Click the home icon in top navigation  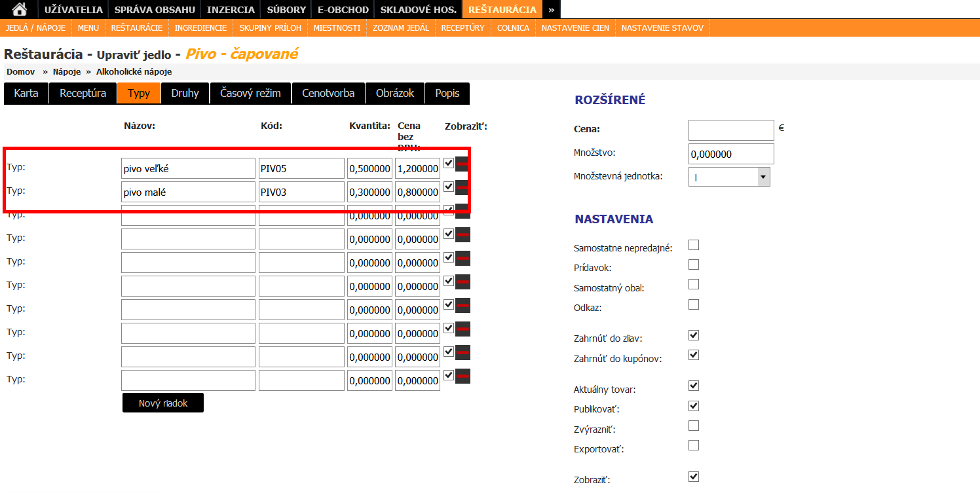(x=20, y=9)
